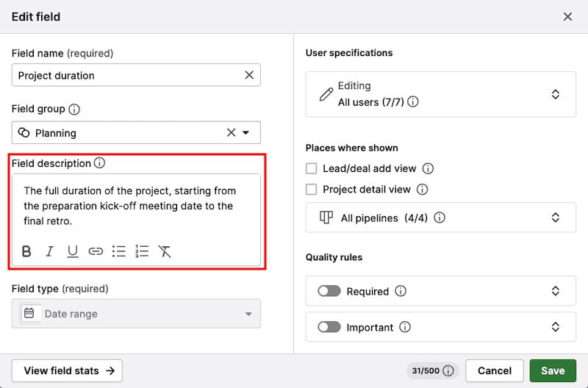Underline the field description text
This screenshot has width=588, height=388.
tap(73, 251)
